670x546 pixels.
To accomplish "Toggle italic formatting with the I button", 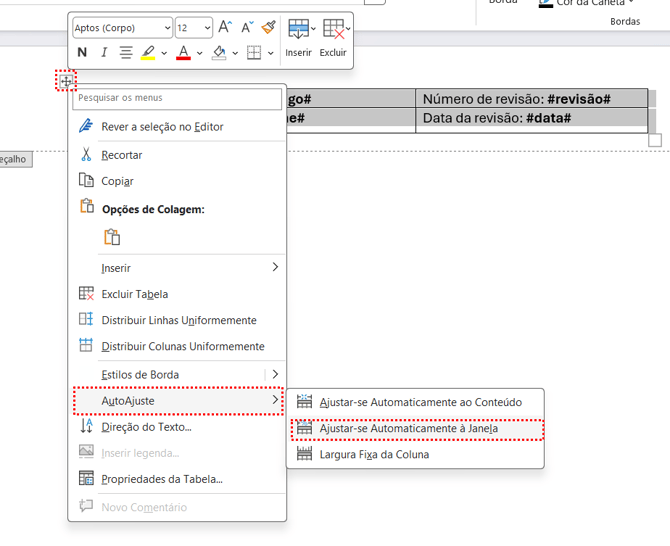I will [x=104, y=53].
